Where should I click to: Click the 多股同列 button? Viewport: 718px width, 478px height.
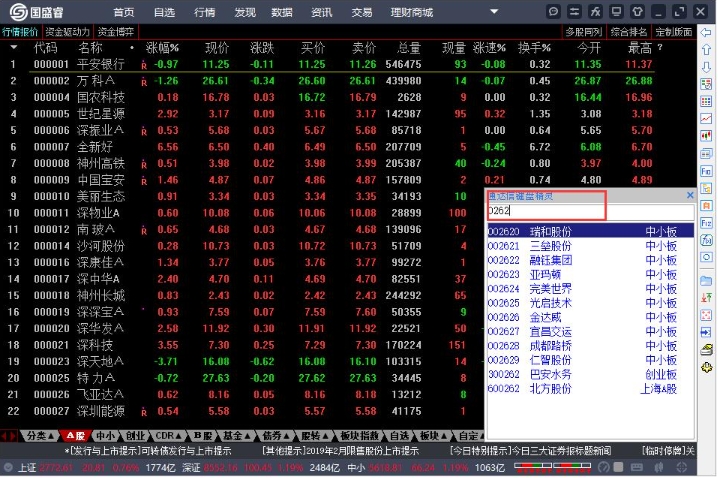583,32
